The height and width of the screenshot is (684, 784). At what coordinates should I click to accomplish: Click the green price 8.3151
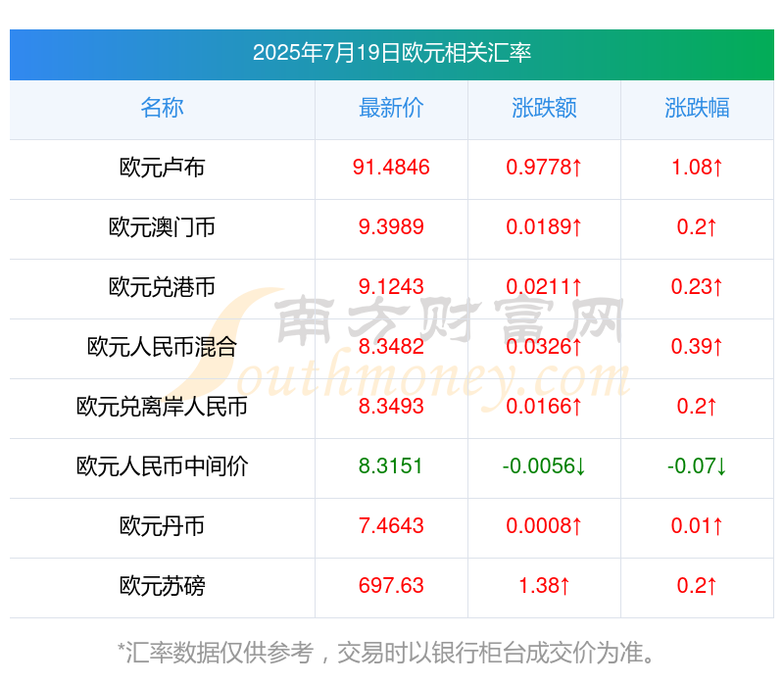[x=391, y=466]
